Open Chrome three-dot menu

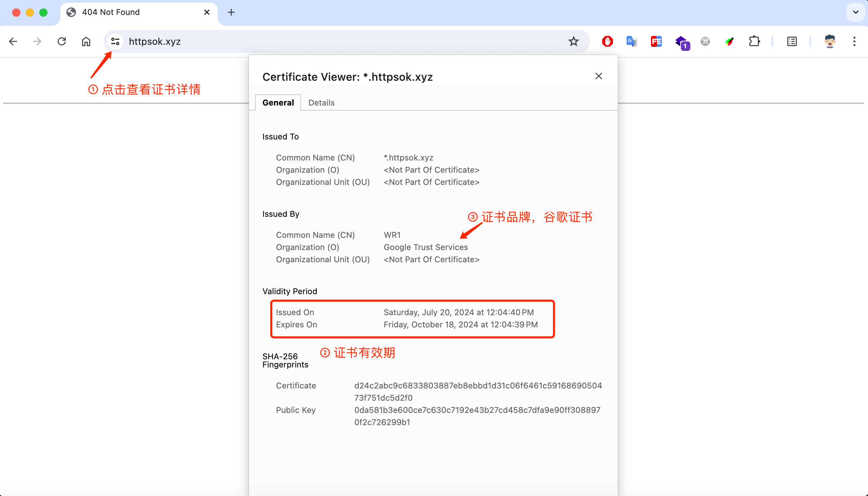click(x=854, y=42)
